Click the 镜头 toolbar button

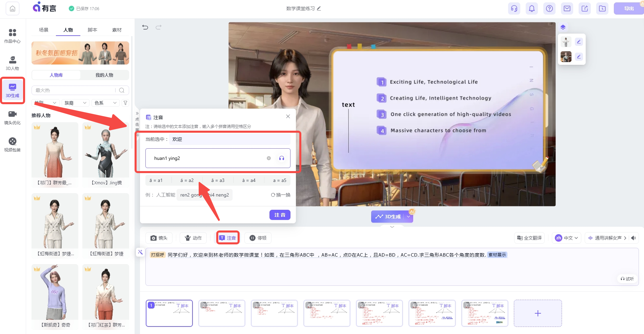(x=159, y=238)
